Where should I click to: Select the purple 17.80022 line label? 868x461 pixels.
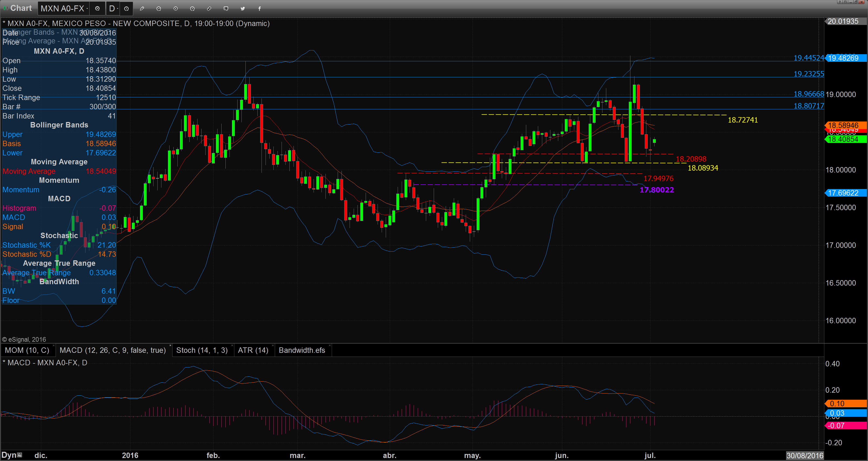point(657,190)
